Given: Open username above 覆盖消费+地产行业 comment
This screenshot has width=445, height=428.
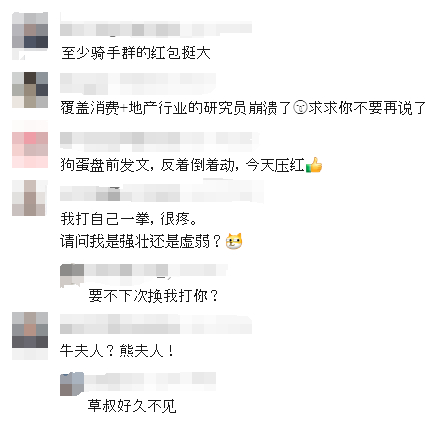Looking at the screenshot, I should [138, 84].
